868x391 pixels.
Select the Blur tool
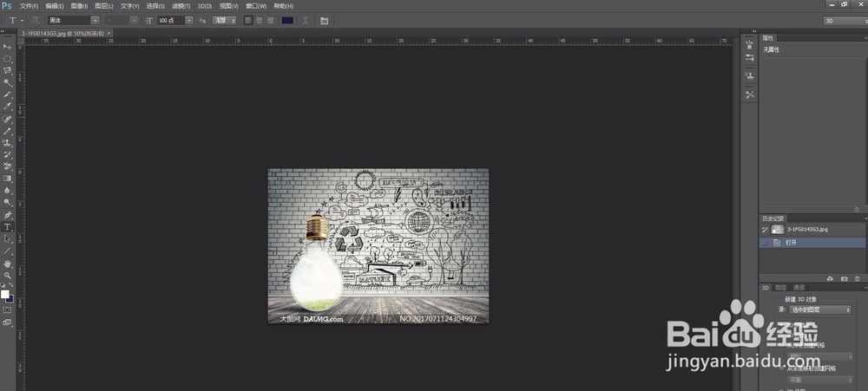(8, 191)
